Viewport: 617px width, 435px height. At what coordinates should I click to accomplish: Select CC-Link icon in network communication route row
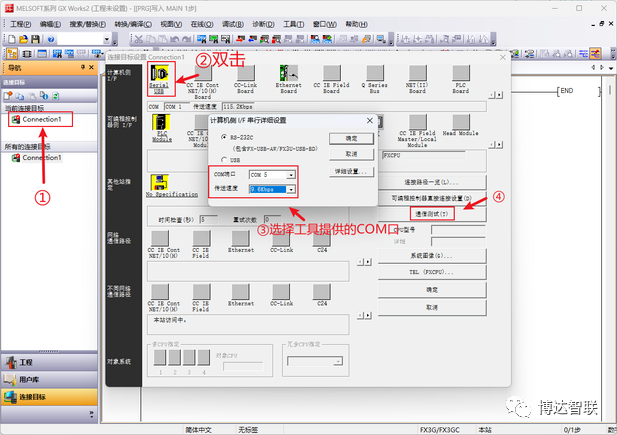click(281, 239)
